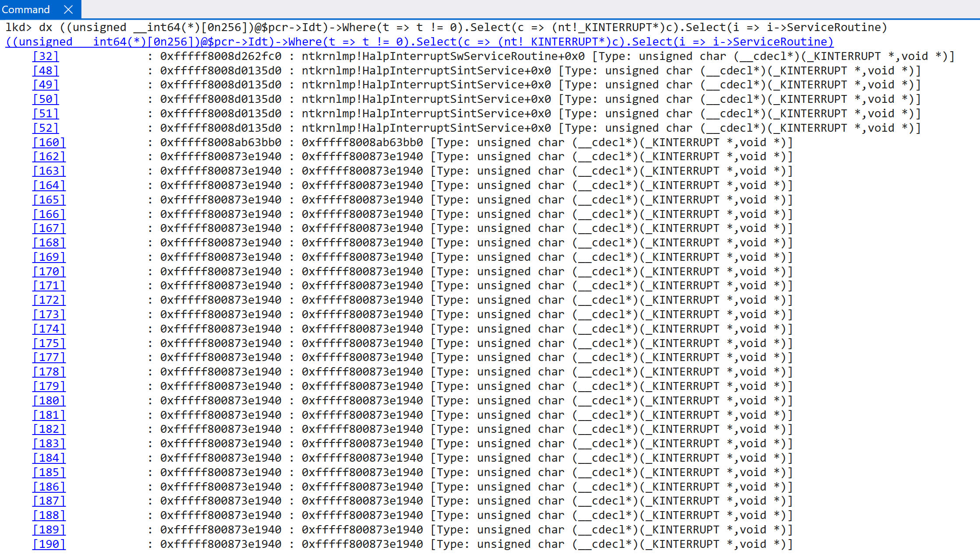
Task: Open the [160] entry link
Action: point(49,142)
